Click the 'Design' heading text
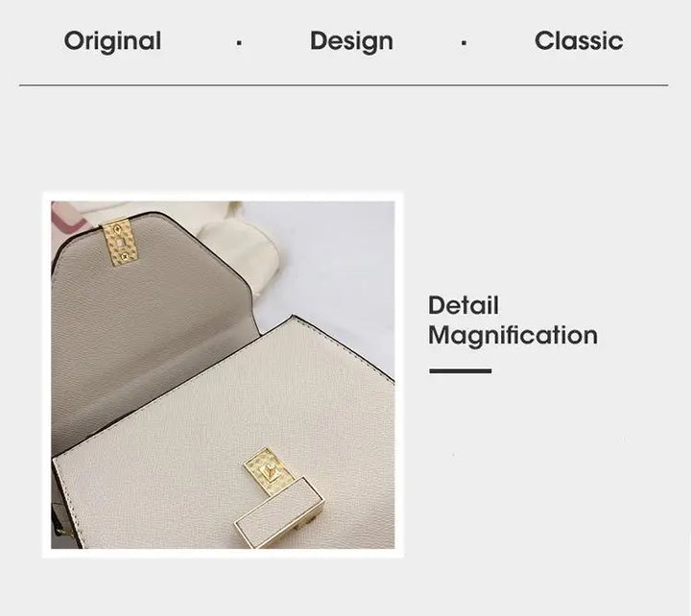Viewport: 691px width, 616px height. tap(351, 41)
